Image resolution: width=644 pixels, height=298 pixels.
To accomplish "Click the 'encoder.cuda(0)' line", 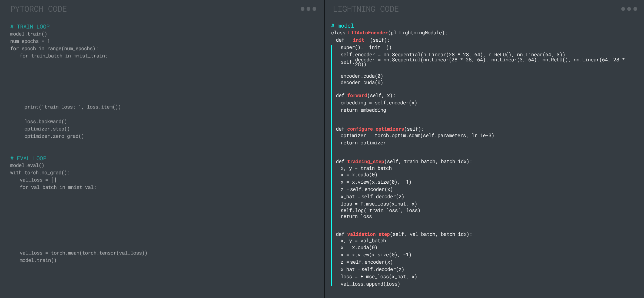I will pos(361,76).
